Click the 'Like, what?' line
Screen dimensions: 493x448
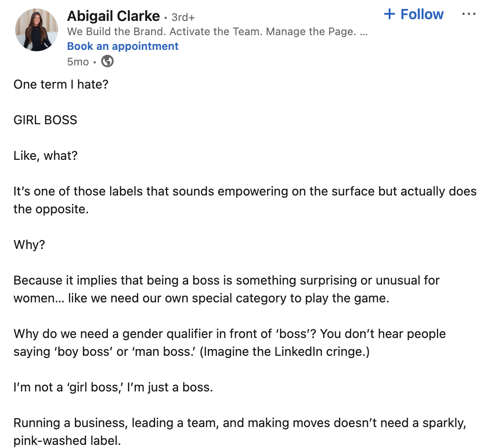45,156
